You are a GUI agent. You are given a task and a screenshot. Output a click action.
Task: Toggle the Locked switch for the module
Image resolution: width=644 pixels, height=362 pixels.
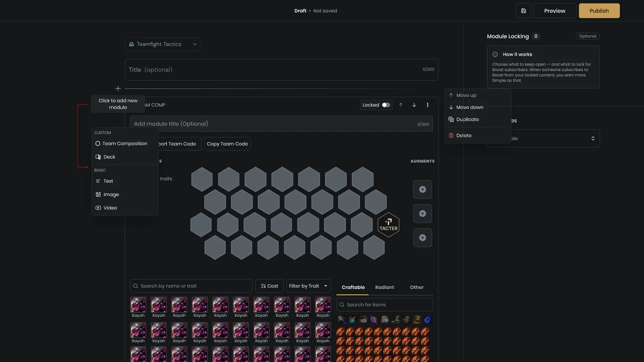coord(386,105)
